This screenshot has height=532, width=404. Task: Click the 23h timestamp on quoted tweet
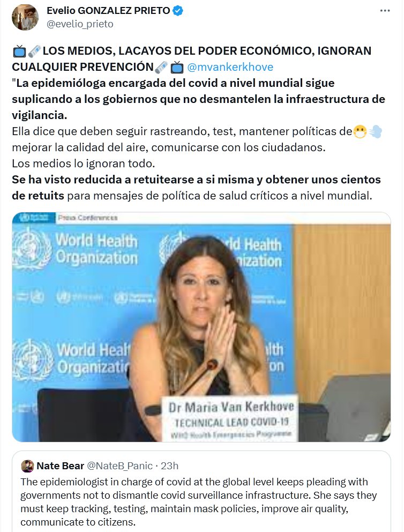pos(169,466)
